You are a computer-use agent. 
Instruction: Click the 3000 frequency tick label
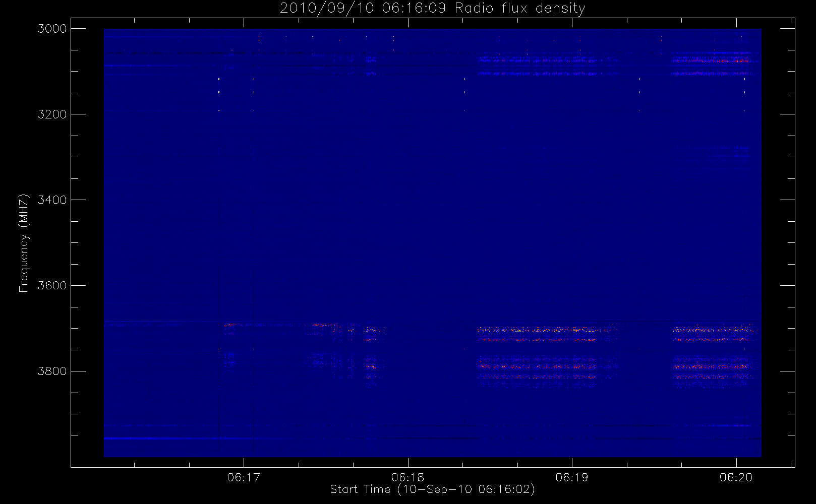point(52,29)
